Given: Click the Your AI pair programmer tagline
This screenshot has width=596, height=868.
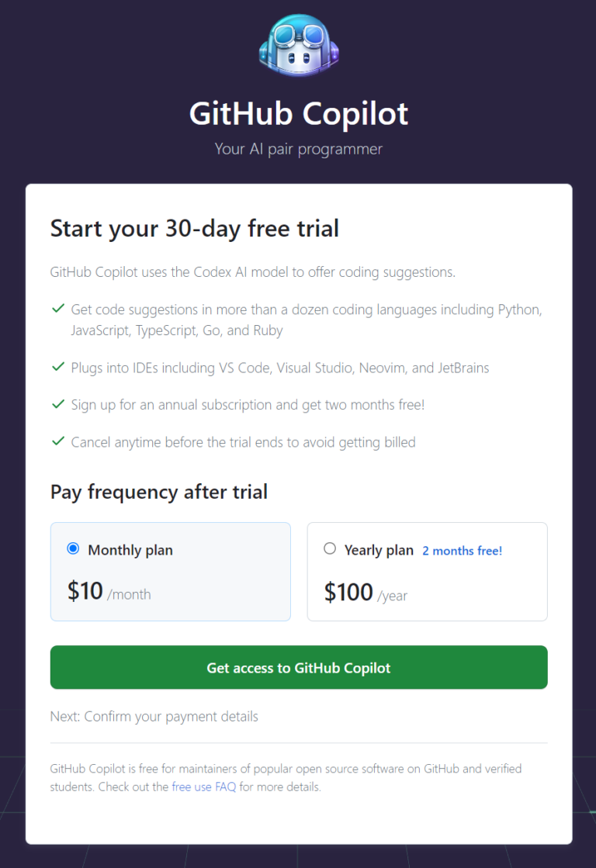Looking at the screenshot, I should [x=298, y=149].
